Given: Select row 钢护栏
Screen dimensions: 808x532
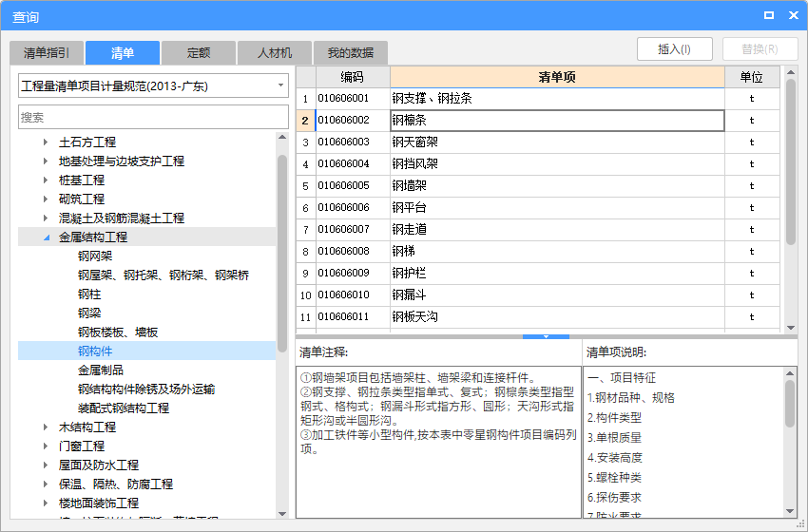Looking at the screenshot, I should 558,273.
